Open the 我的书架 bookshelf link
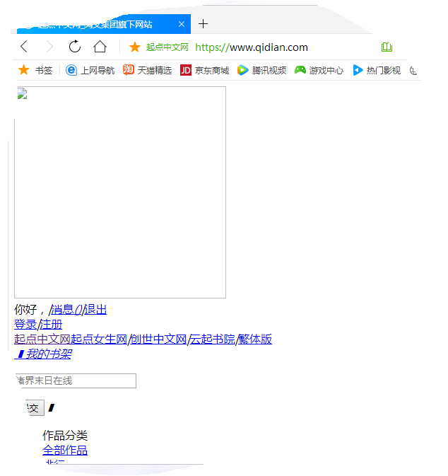The height and width of the screenshot is (476, 448). (43, 354)
